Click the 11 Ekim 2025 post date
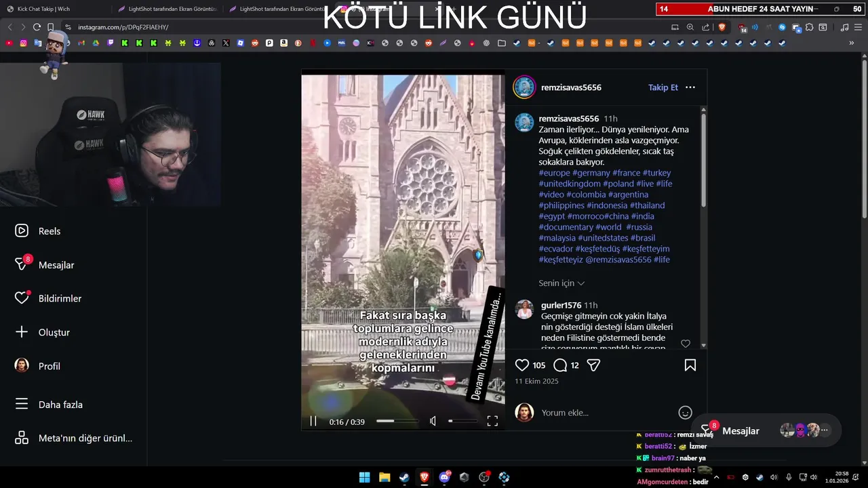 (536, 381)
